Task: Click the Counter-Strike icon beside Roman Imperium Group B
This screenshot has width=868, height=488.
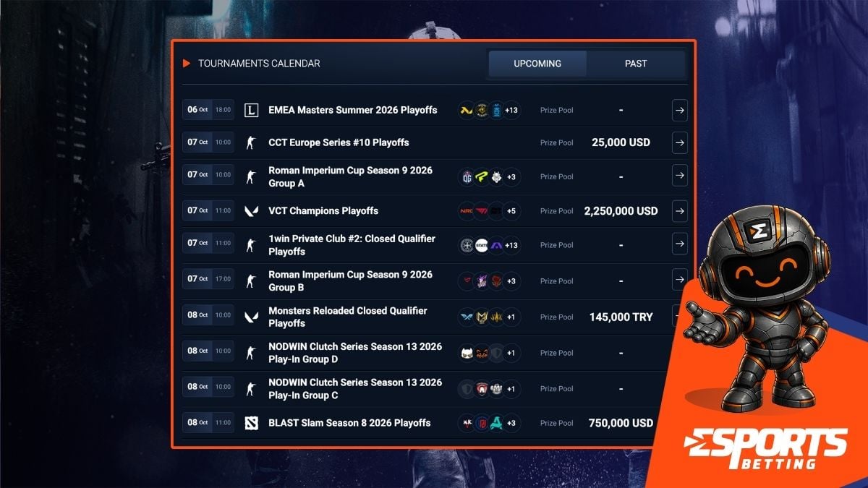Action: point(251,281)
